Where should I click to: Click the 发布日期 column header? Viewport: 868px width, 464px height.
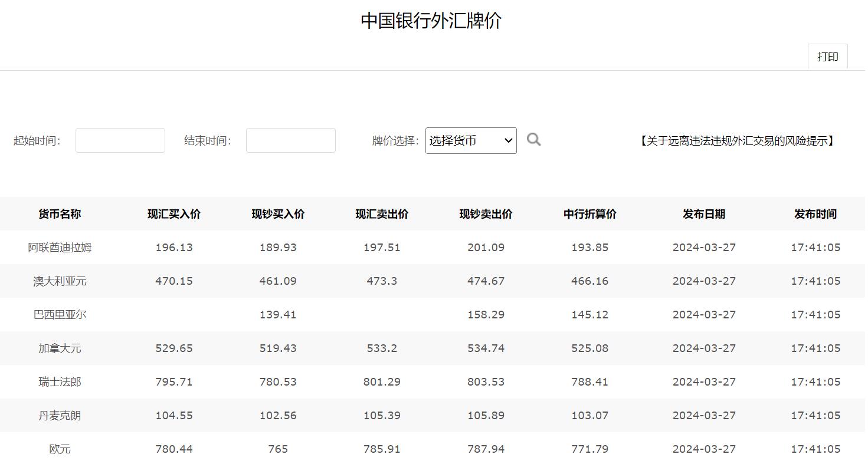704,214
